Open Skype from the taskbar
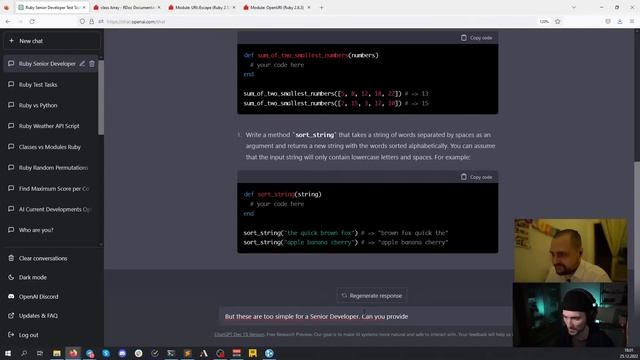This screenshot has width=640, height=360. coord(106,353)
